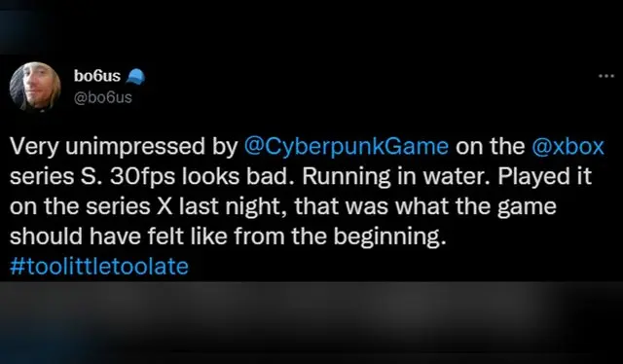Follow the @xbox mention link
The image size is (623, 364).
(568, 146)
